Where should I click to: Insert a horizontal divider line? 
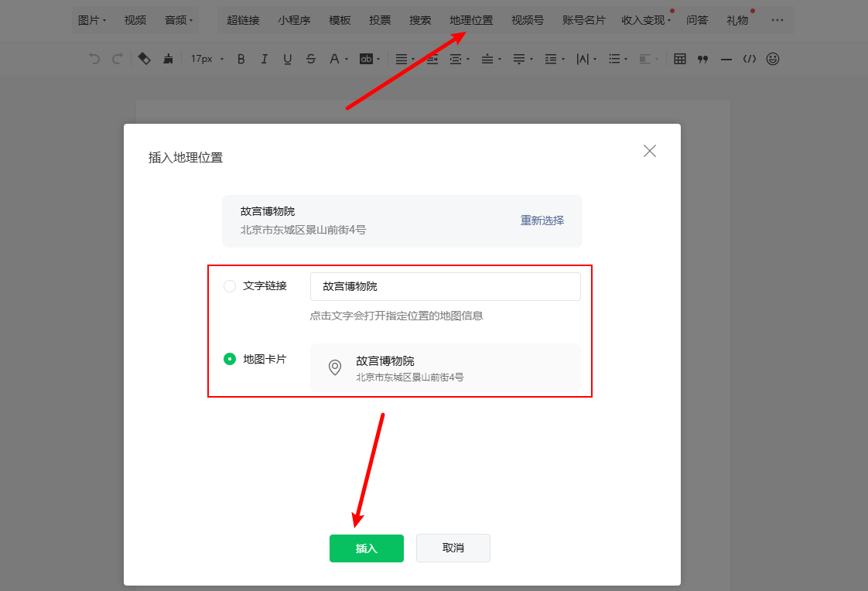(x=726, y=59)
